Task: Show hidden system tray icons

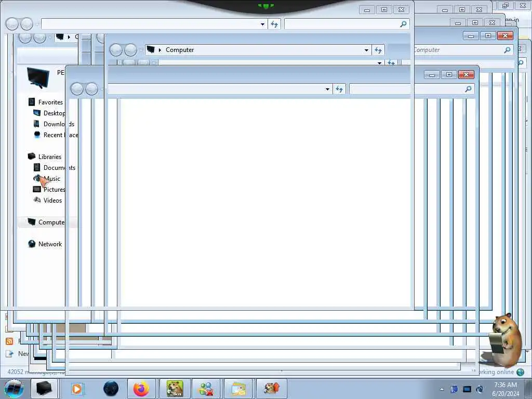Action: [442, 389]
